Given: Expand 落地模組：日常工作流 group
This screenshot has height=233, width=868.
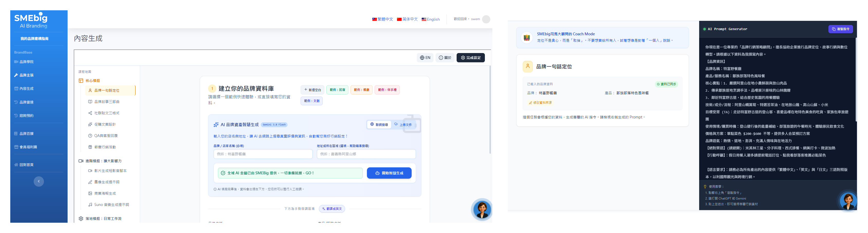Looking at the screenshot, I should tap(100, 219).
